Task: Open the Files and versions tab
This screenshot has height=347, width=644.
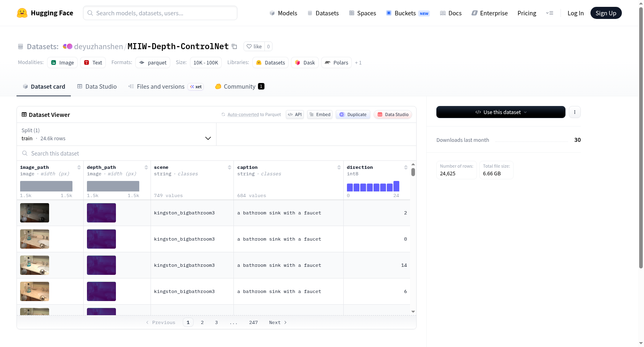Action: 166,87
